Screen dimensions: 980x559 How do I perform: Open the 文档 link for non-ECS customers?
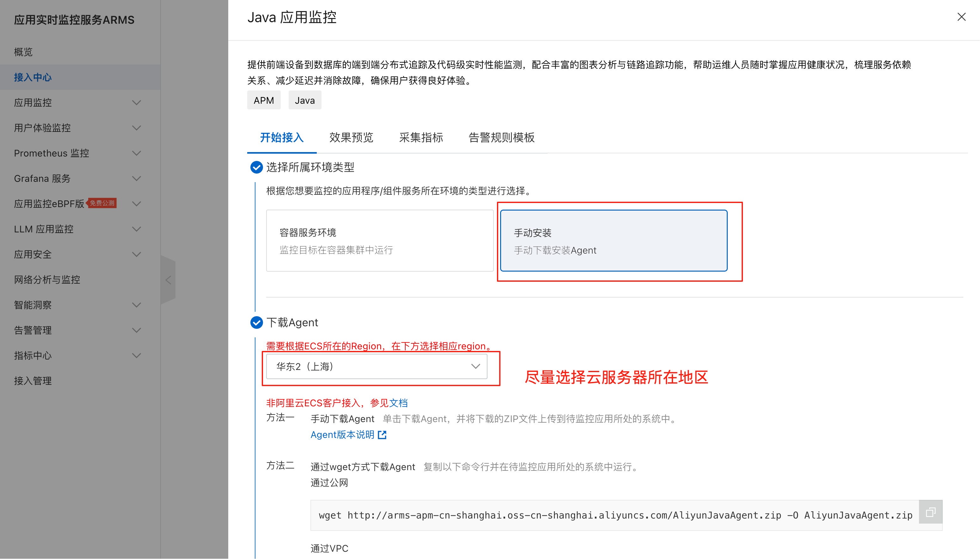click(x=398, y=403)
